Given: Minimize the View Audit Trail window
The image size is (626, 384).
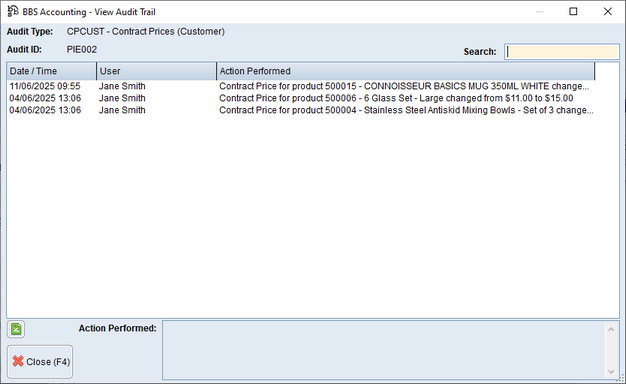Looking at the screenshot, I should tap(539, 12).
